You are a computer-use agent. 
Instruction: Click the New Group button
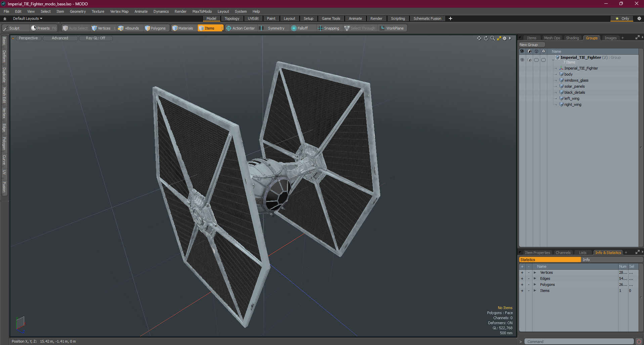pyautogui.click(x=532, y=45)
